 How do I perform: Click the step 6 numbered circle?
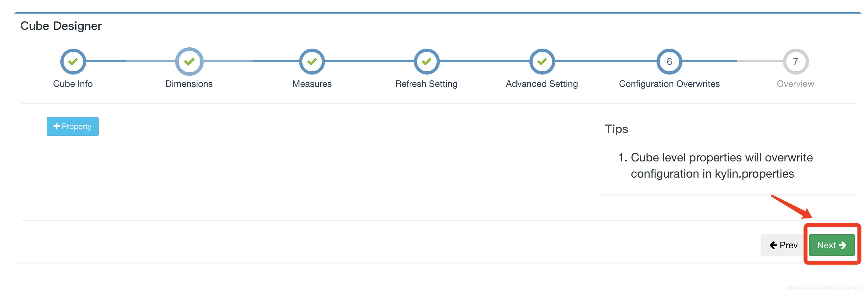(669, 62)
